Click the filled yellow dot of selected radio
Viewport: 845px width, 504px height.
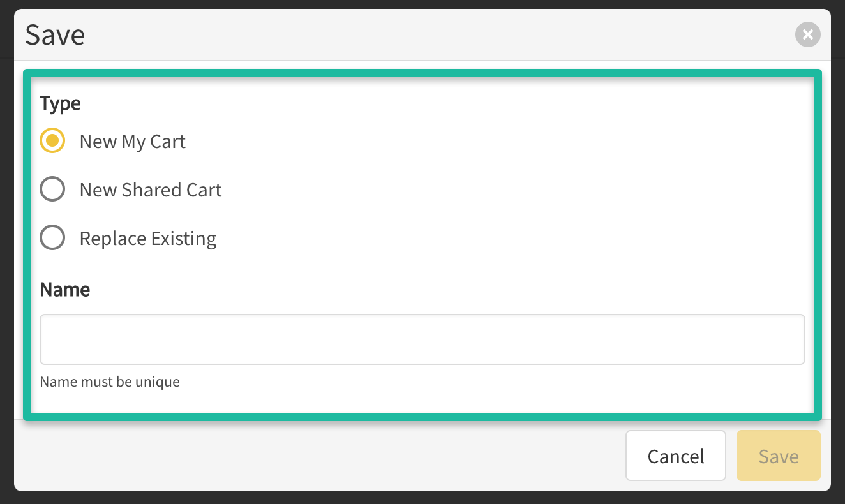[52, 141]
